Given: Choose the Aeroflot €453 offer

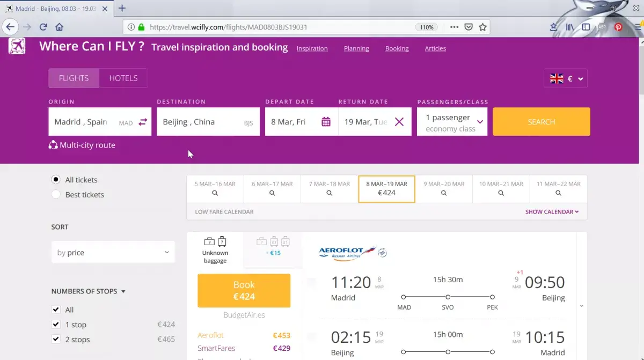Looking at the screenshot, I should pyautogui.click(x=244, y=335).
